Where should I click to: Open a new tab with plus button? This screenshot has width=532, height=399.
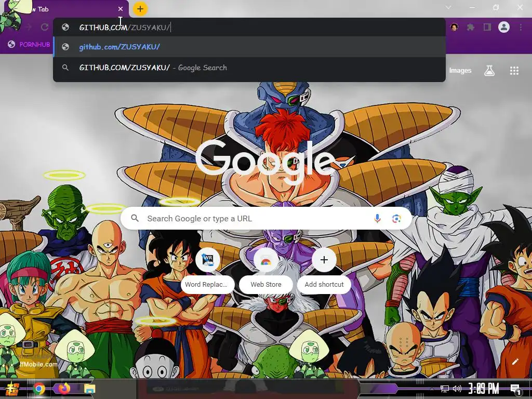pos(140,9)
